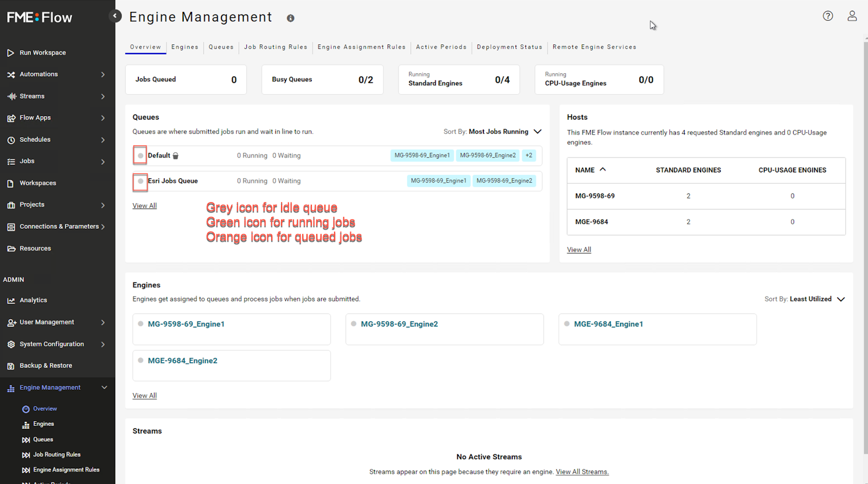Click View All under Queues

(144, 206)
